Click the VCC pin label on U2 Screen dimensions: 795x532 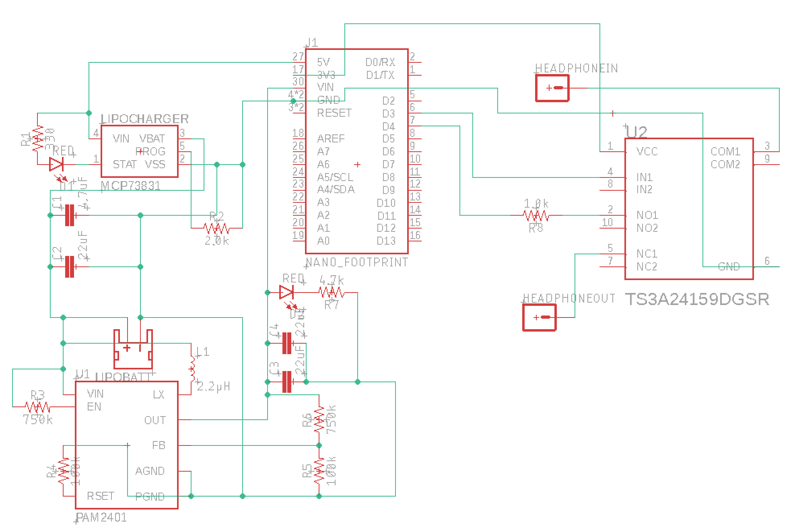pyautogui.click(x=647, y=151)
